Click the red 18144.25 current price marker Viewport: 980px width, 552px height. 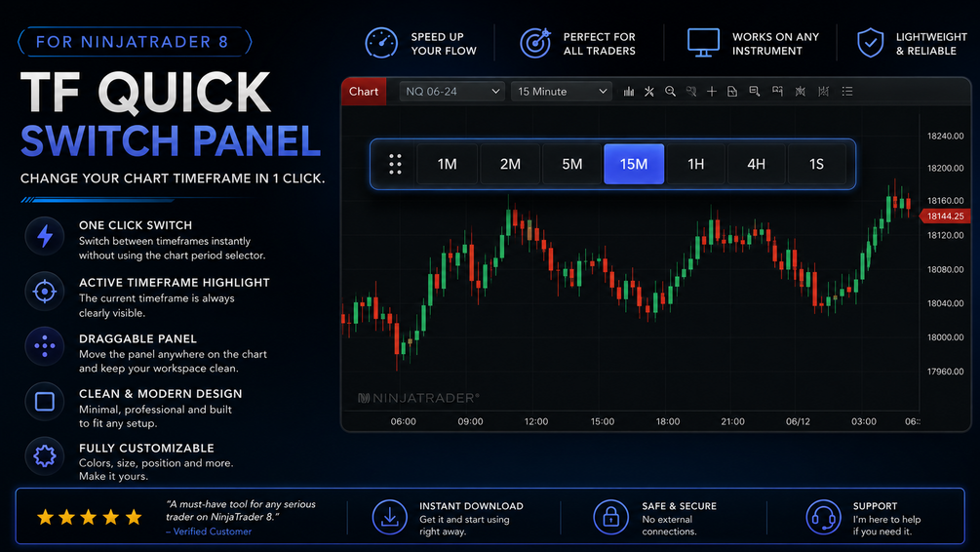tap(944, 216)
